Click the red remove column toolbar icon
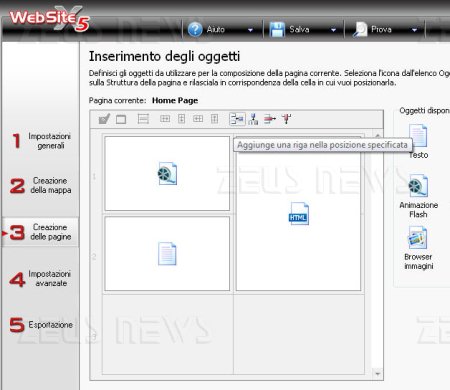This screenshot has width=450, height=390. tap(286, 119)
